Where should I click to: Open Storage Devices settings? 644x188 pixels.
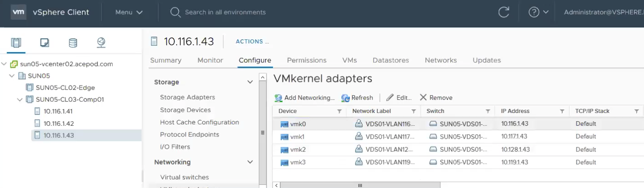[x=185, y=110]
